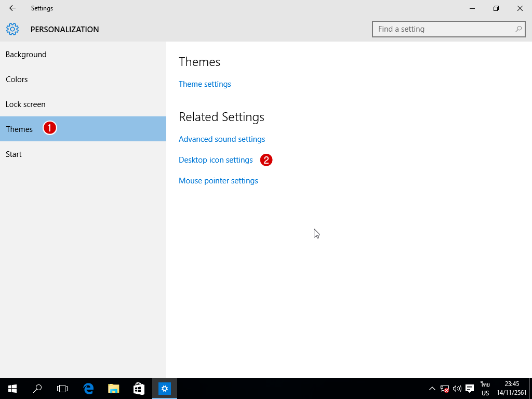Screen dimensions: 532x399
Task: Open Action Center notifications icon
Action: (470, 388)
